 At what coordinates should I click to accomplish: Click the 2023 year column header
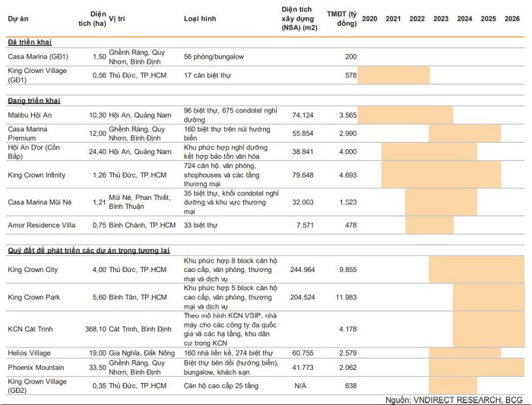coord(441,19)
